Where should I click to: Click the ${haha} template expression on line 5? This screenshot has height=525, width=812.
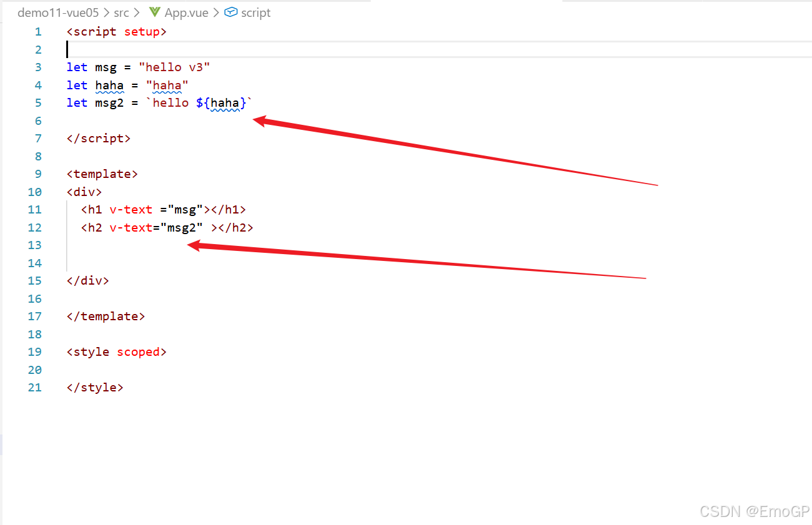tap(222, 103)
